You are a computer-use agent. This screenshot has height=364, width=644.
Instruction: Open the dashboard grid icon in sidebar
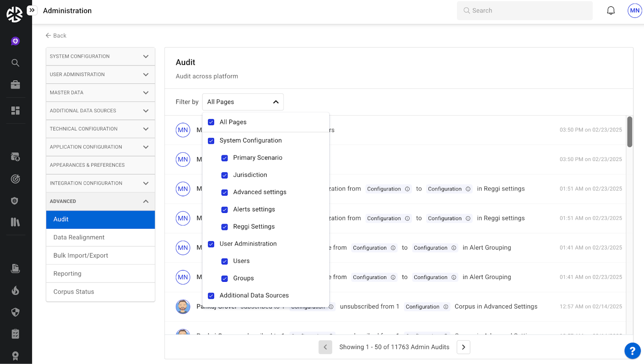(x=15, y=111)
